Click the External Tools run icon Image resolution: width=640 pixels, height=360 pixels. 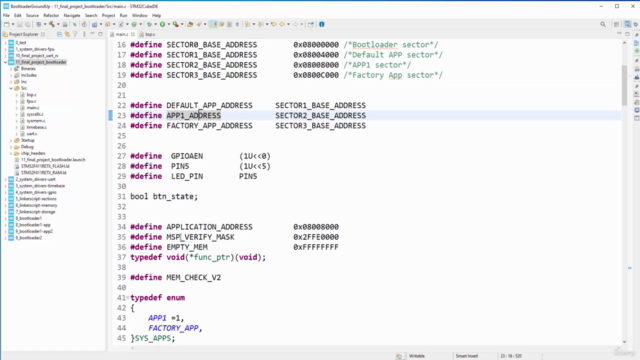176,24
